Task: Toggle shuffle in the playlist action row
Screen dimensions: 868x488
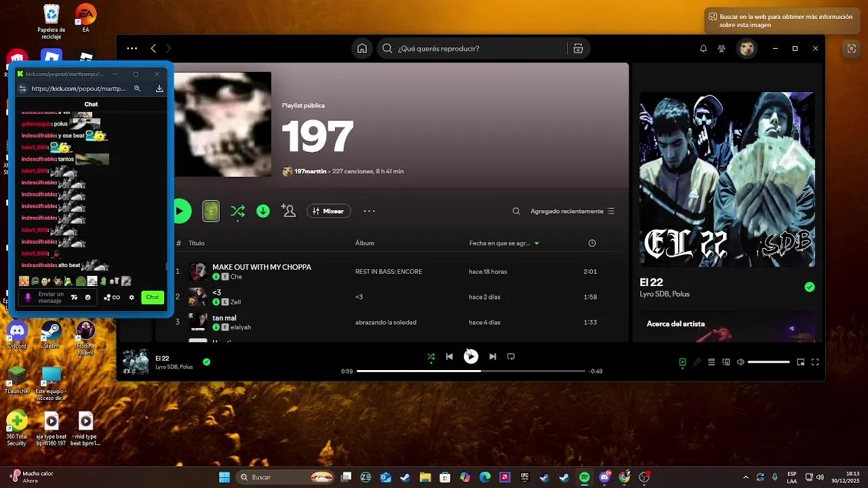Action: [x=237, y=211]
